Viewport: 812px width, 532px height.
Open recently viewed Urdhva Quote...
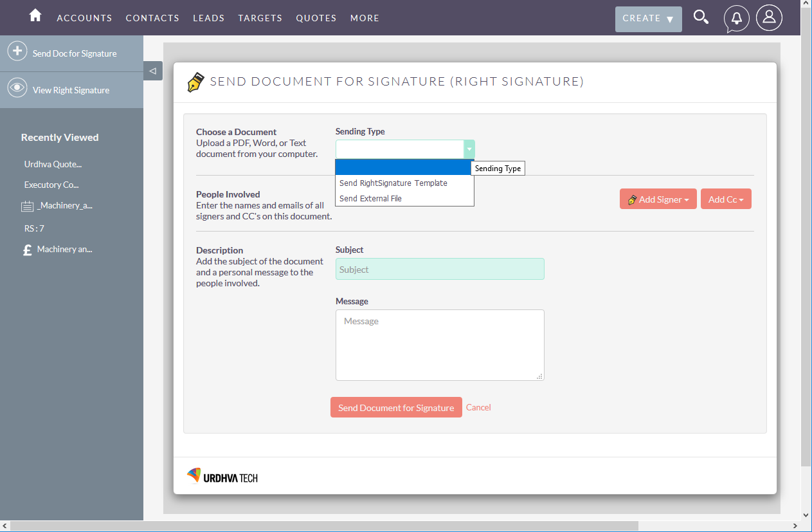[x=53, y=164]
